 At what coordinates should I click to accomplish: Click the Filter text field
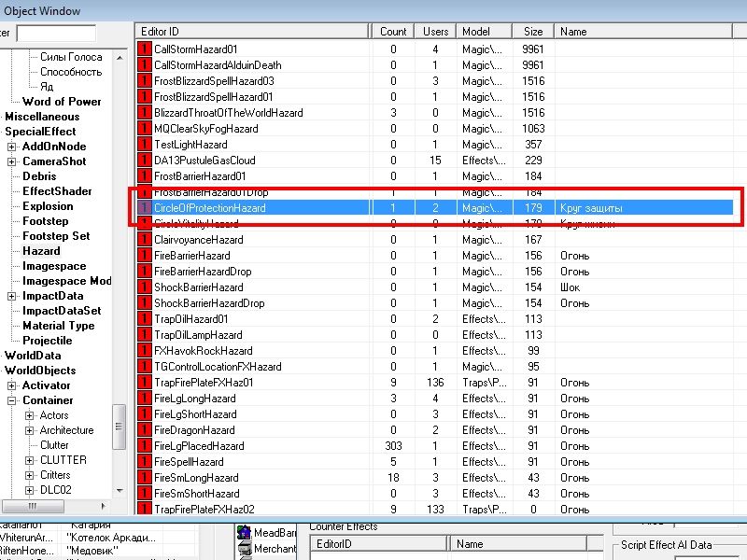55,34
